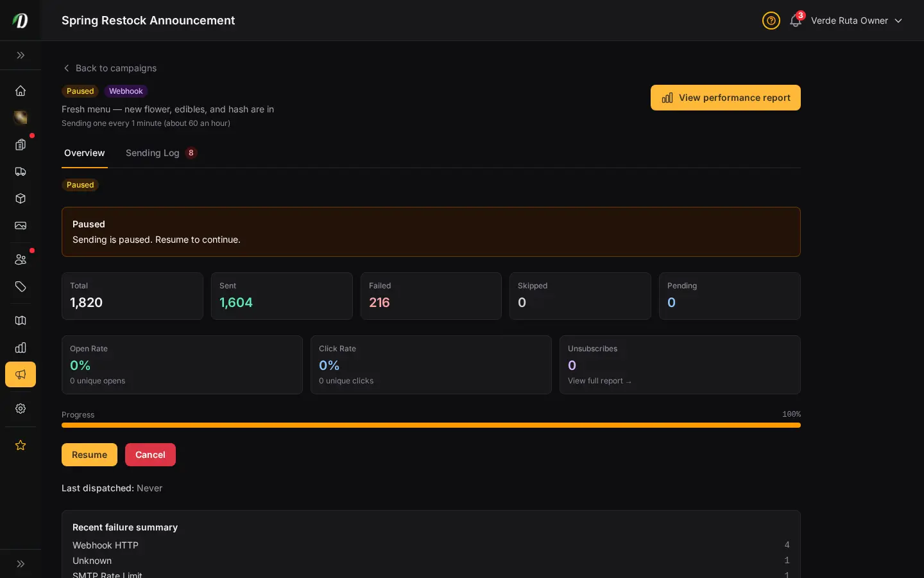Expand the sidebar with the bottom double-chevron
Image resolution: width=924 pixels, height=578 pixels.
(x=21, y=564)
